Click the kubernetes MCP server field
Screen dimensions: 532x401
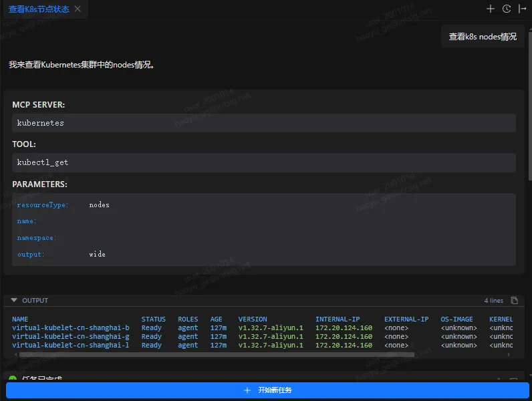[264, 123]
